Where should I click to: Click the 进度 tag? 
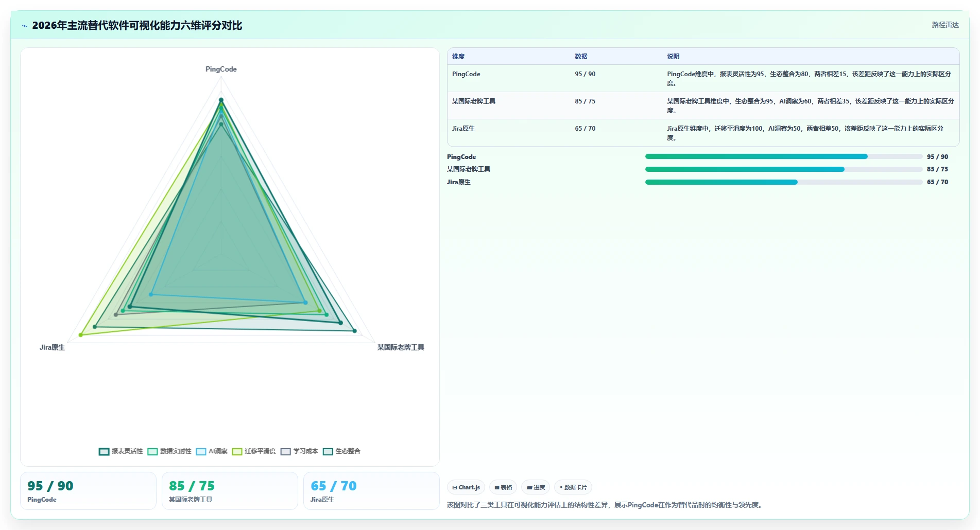(x=536, y=487)
